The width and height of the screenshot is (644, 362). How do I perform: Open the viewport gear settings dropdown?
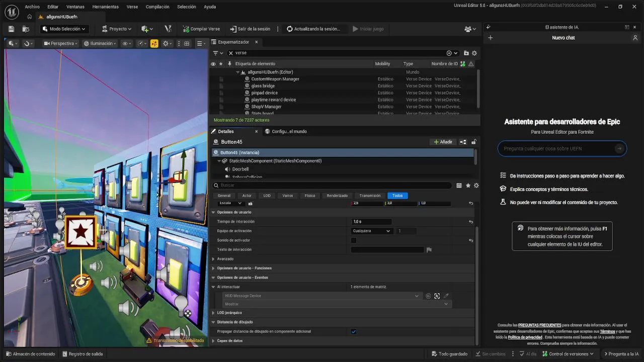(x=167, y=43)
